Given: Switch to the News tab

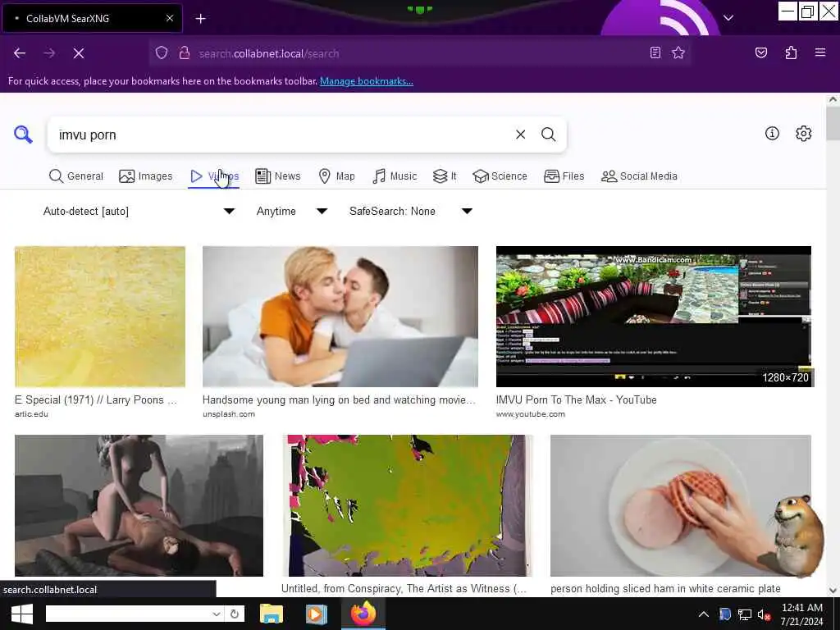Looking at the screenshot, I should pyautogui.click(x=278, y=176).
